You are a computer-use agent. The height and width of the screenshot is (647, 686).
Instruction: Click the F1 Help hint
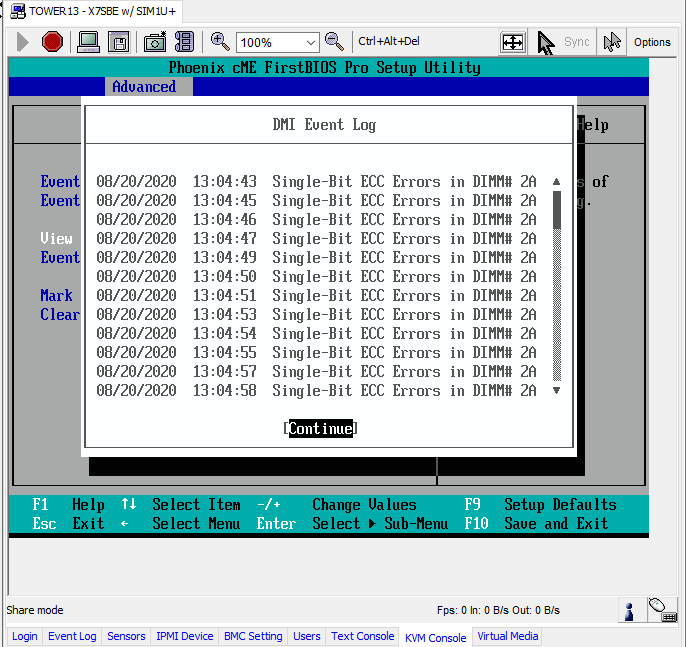[68, 504]
